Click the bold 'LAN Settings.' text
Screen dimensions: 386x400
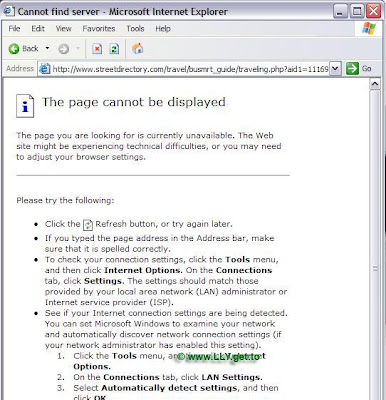click(232, 377)
